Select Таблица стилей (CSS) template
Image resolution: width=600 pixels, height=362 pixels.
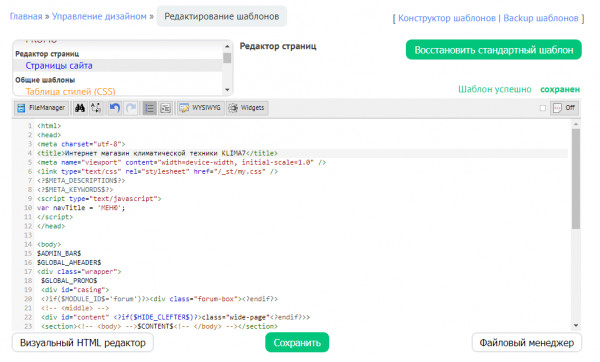70,91
